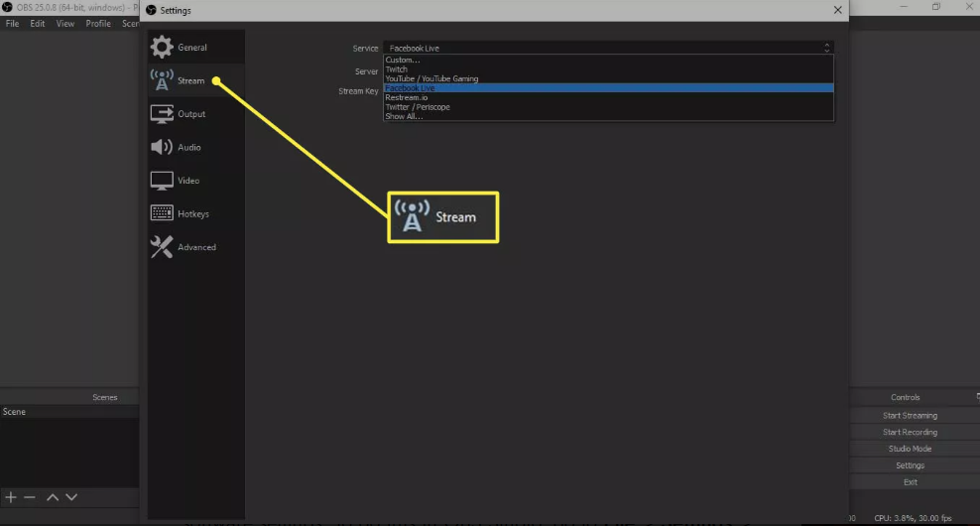Click the Stream Key label
Viewport: 980px width, 526px height.
click(x=358, y=91)
